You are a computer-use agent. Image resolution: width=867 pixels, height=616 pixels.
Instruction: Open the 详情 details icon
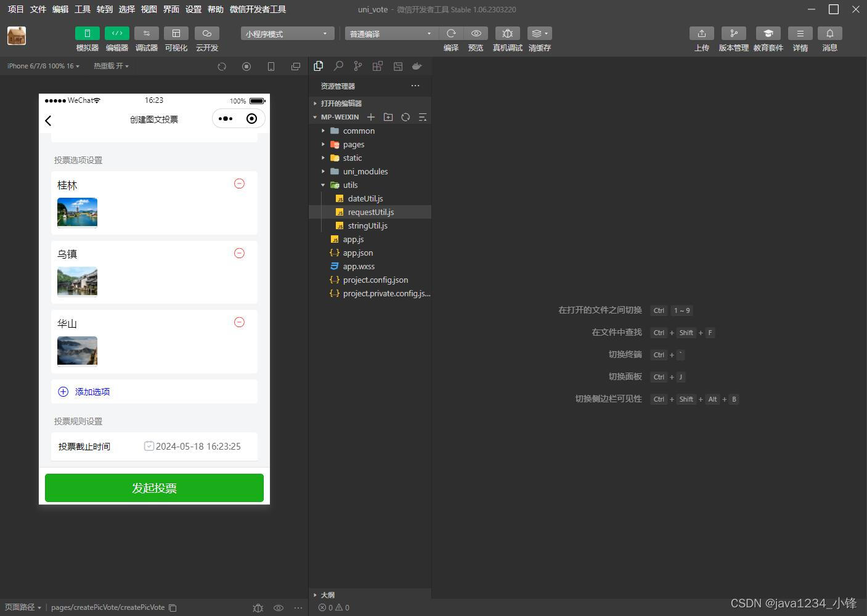coord(800,33)
